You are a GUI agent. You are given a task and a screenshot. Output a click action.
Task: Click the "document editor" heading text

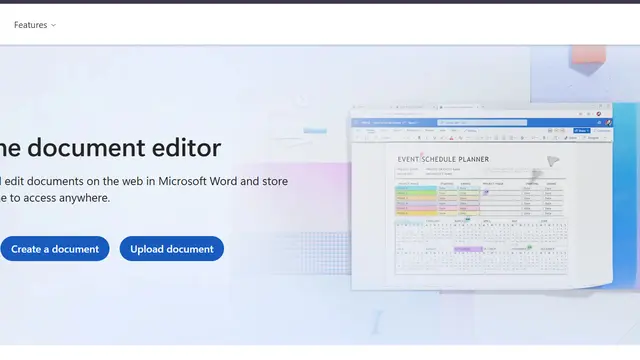coord(124,148)
